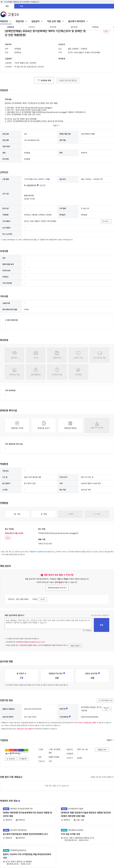Open the 직업 능력 개발 dropdown menu
This screenshot has width=114, height=868.
point(55,21)
